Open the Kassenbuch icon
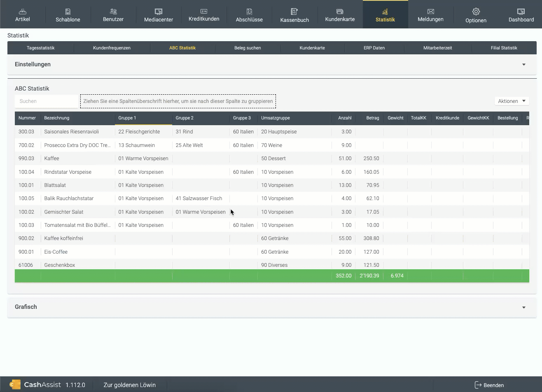 coord(294,12)
